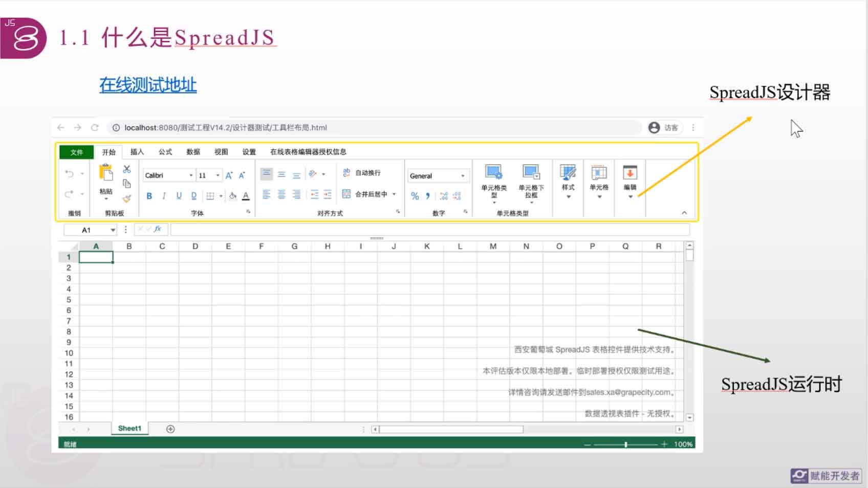The image size is (868, 488).
Task: Switch to the 设置 settings tab
Action: [249, 152]
